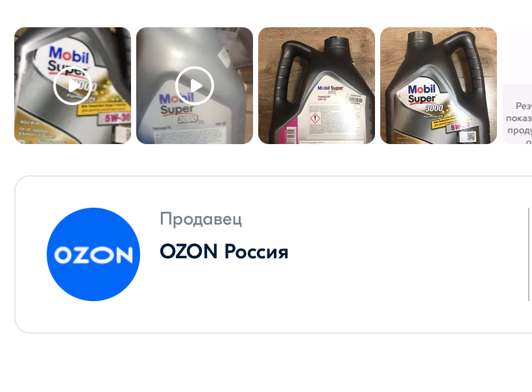532x392 pixels.
Task: Play the first Mobil Super review video
Action: [72, 86]
